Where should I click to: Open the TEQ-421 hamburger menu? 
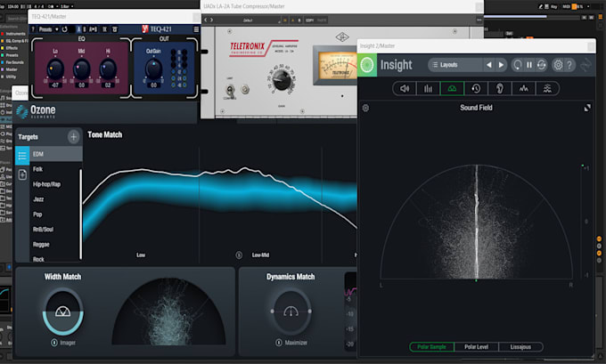[x=196, y=29]
